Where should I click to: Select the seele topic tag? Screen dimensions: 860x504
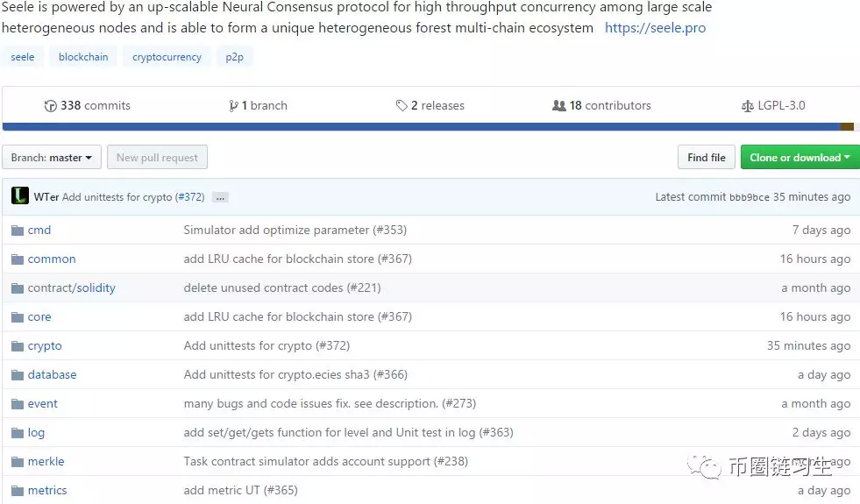23,57
